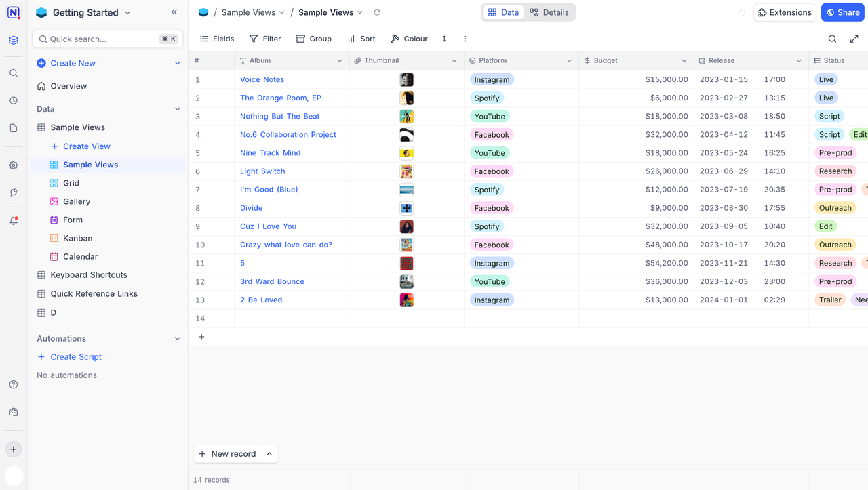Open the toolbar search magnifier icon

click(833, 39)
